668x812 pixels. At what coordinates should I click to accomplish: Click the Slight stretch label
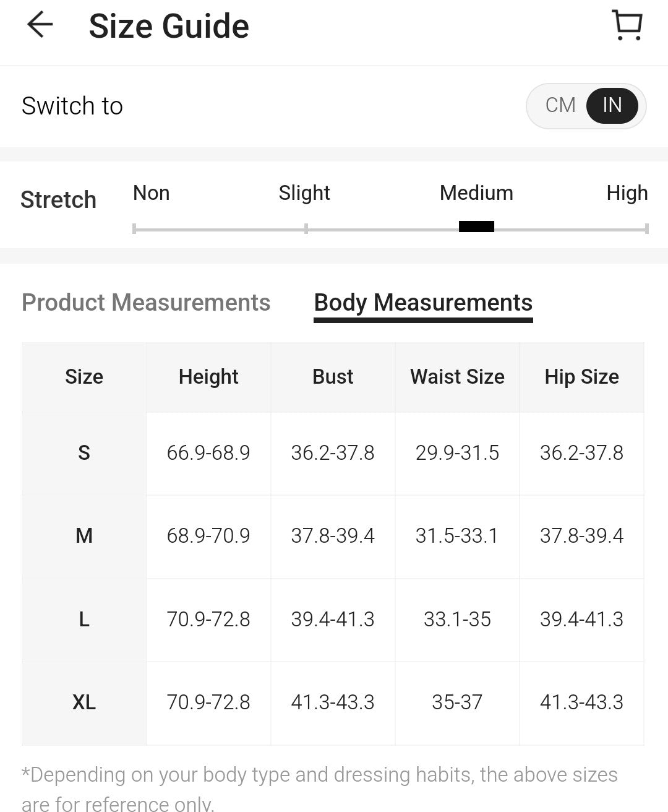[304, 193]
